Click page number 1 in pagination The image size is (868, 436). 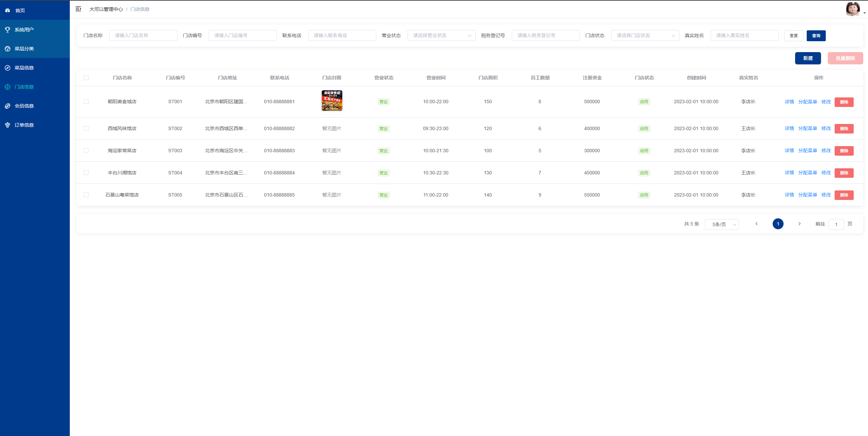[x=778, y=224]
